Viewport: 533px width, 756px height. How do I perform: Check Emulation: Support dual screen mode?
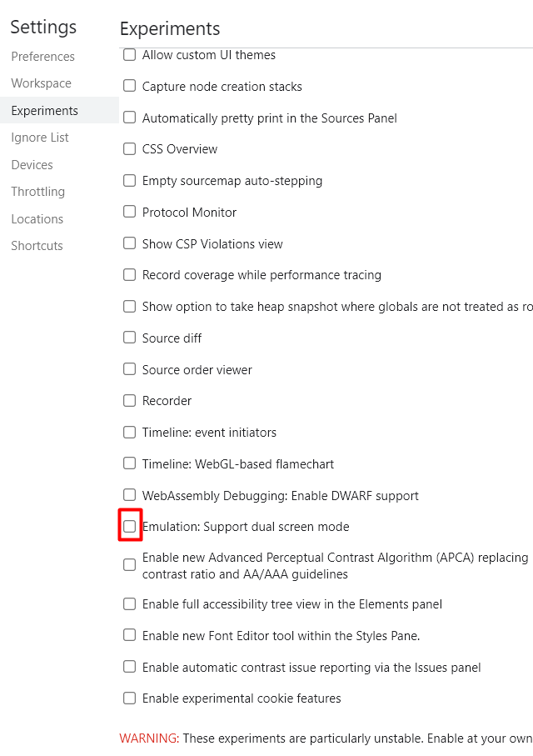pos(129,526)
